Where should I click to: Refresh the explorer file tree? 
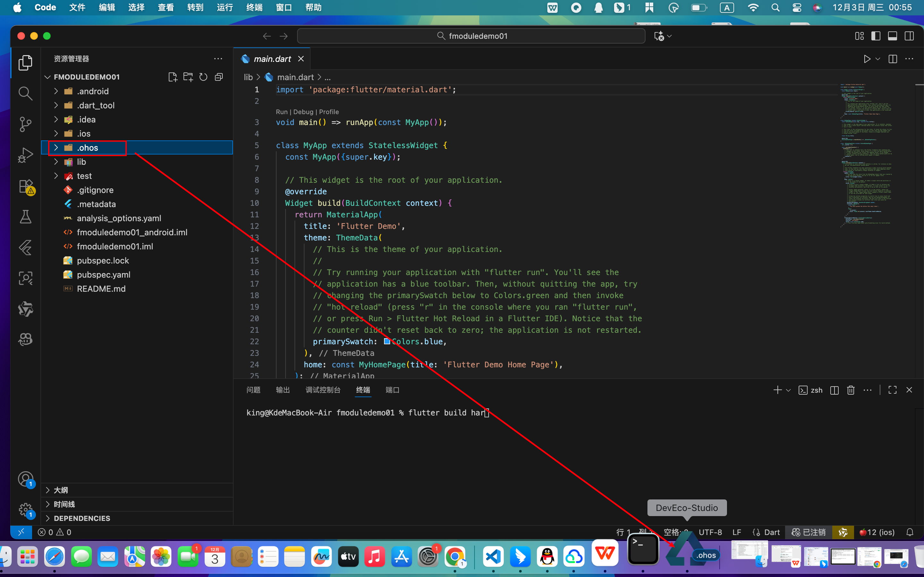pos(203,77)
